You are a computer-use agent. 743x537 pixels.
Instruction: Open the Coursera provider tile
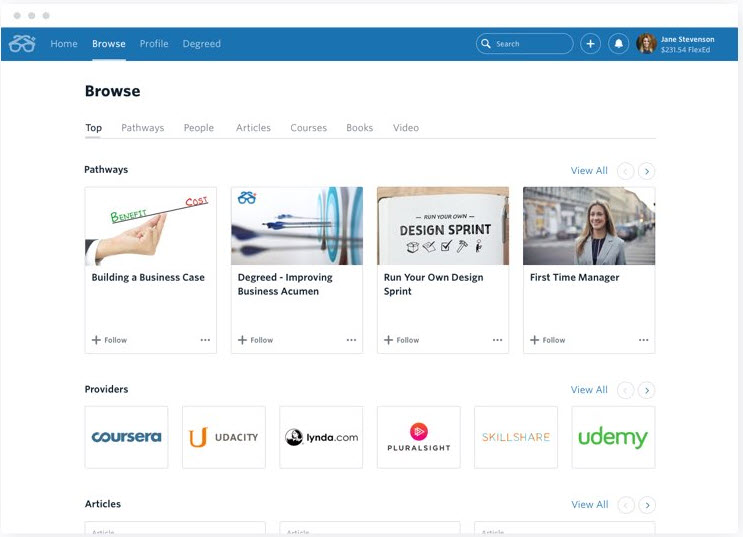pyautogui.click(x=126, y=437)
